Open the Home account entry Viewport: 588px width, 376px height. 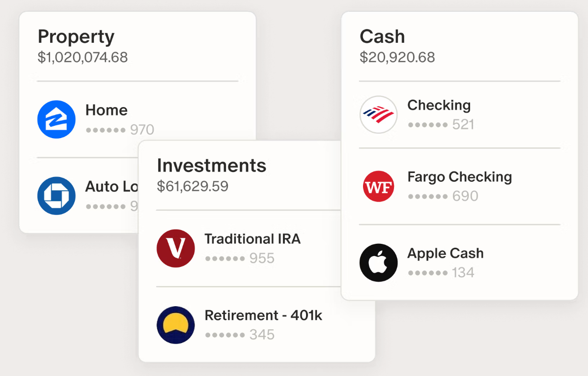(107, 110)
